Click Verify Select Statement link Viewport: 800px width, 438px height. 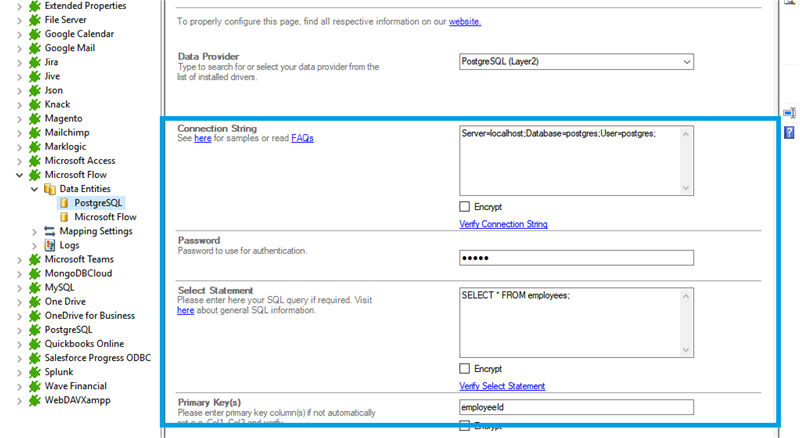(502, 386)
